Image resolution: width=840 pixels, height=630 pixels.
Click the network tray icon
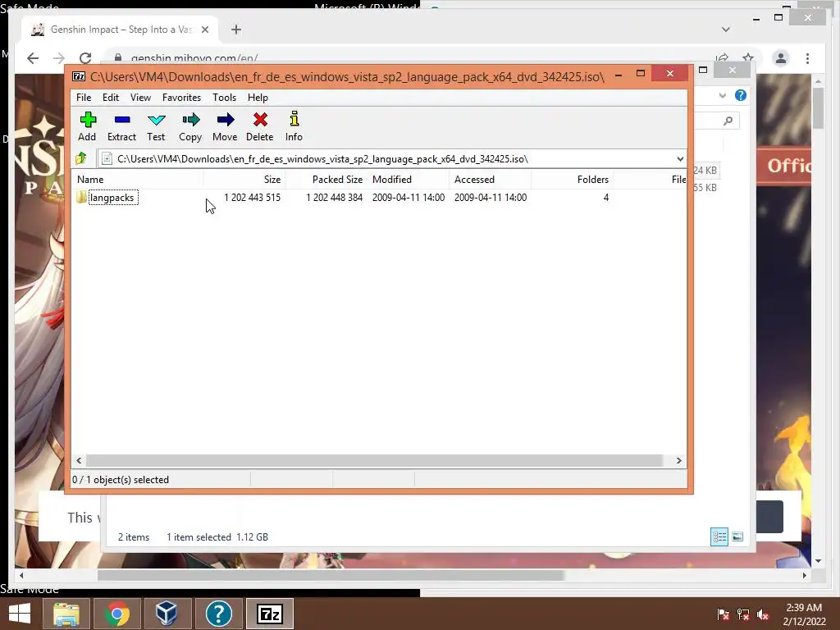[x=743, y=614]
